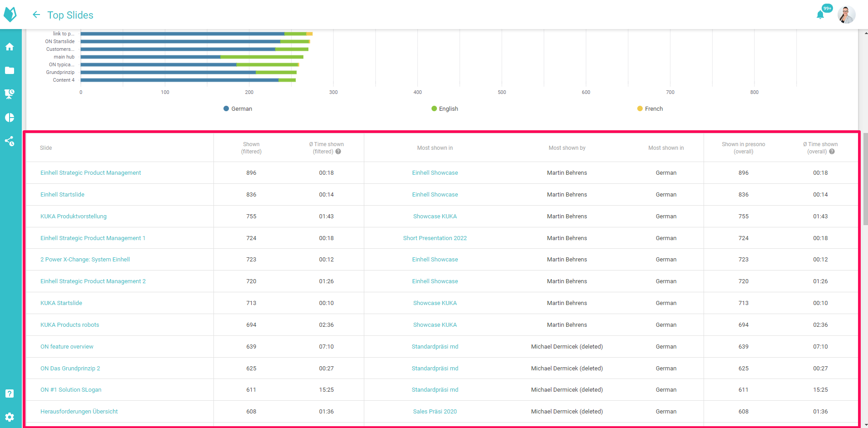Image resolution: width=868 pixels, height=428 pixels.
Task: Open the Sales Präsi 2020 link
Action: pyautogui.click(x=435, y=412)
